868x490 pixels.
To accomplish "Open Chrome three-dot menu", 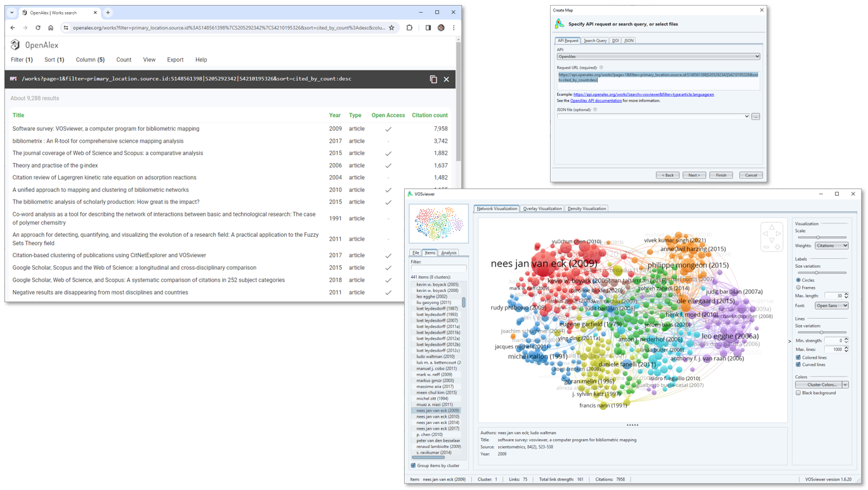I will [454, 28].
